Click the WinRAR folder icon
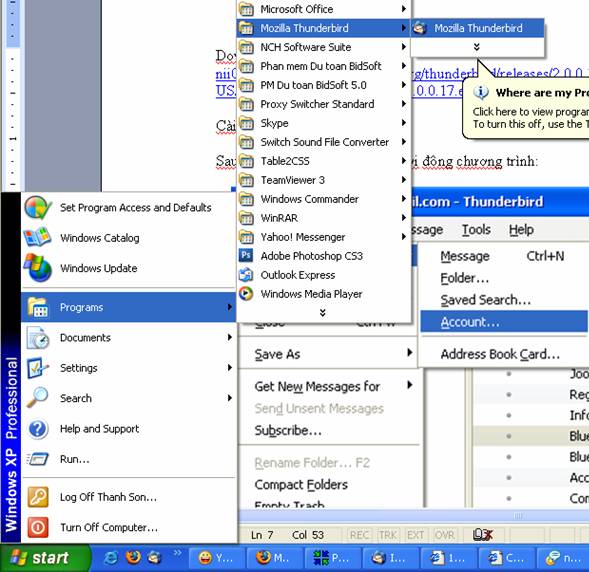The image size is (589, 572). [246, 218]
